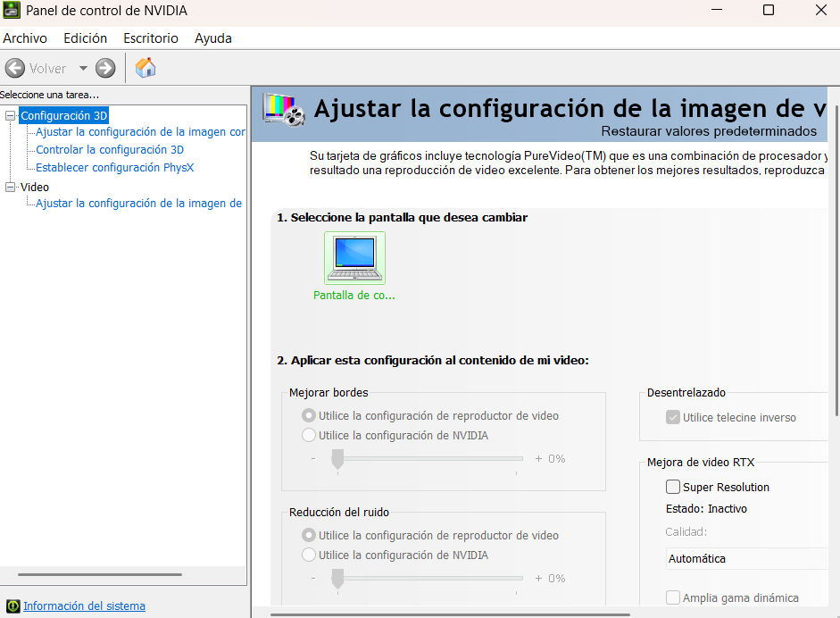Open Ajustar la configuración de la imagen con vista previa
This screenshot has width=840, height=618.
click(x=140, y=132)
